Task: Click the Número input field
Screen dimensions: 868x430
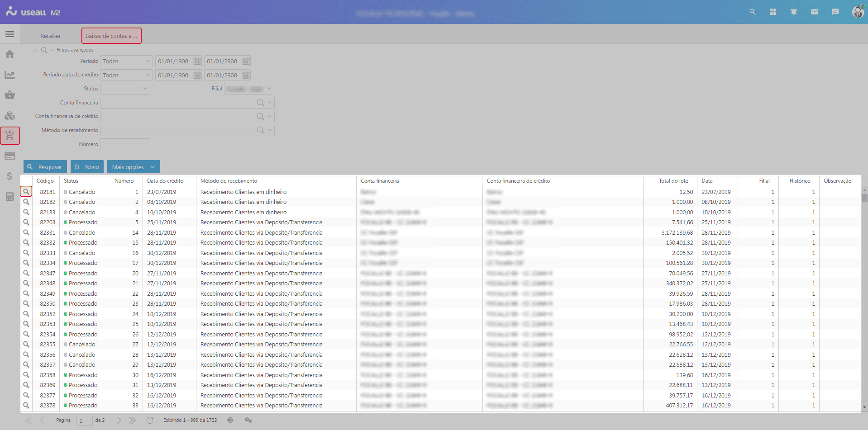Action: (x=125, y=144)
